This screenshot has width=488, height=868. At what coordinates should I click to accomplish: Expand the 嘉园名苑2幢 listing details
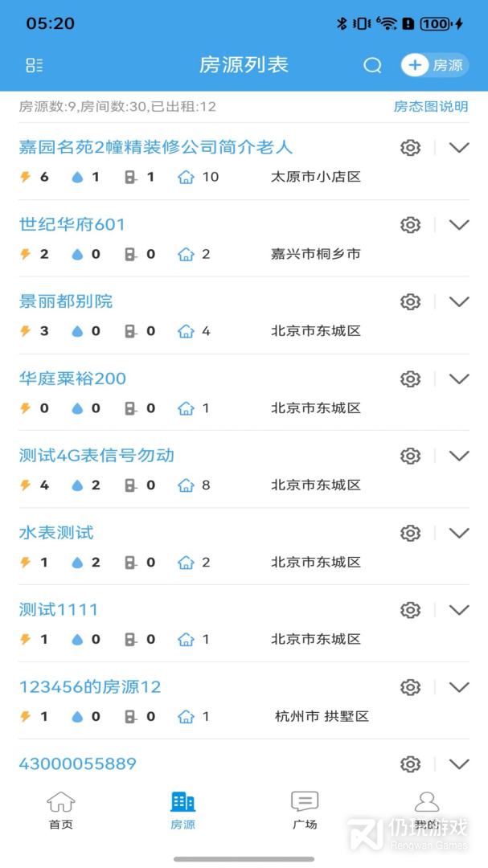(459, 147)
